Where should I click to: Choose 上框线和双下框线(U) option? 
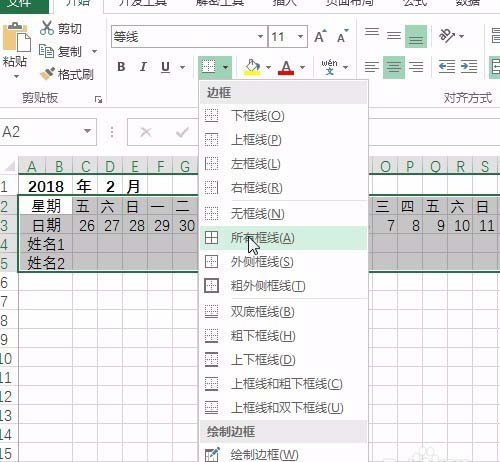pos(284,407)
